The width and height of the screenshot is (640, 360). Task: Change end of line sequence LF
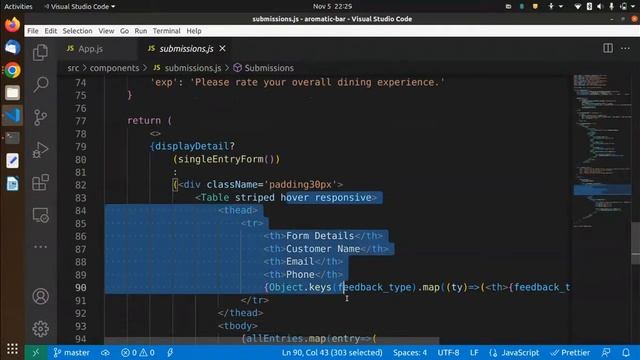[x=474, y=353]
